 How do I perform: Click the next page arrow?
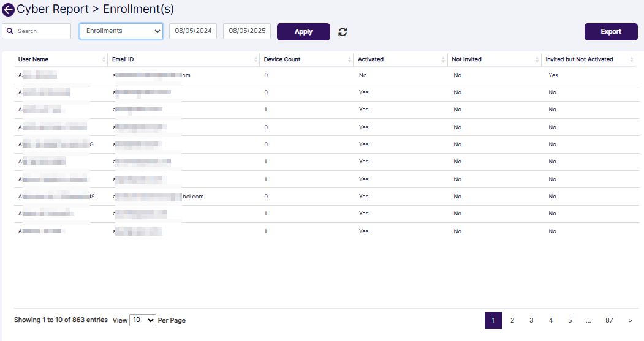pos(631,320)
